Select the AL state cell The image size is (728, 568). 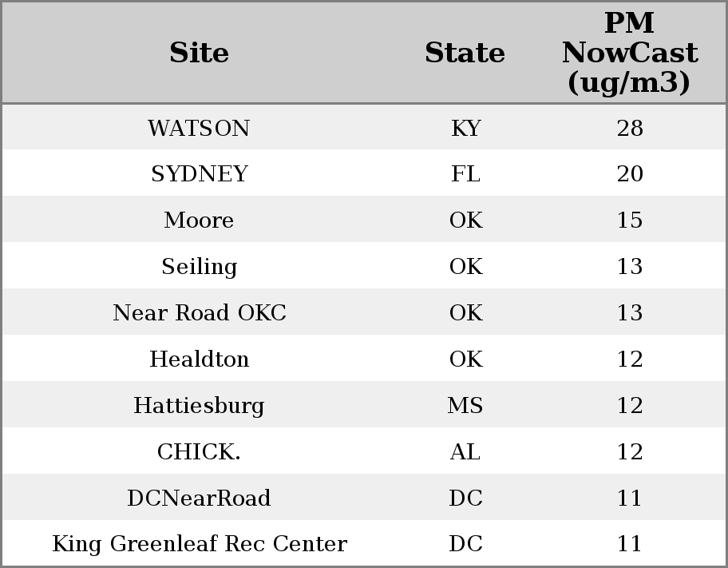(465, 452)
